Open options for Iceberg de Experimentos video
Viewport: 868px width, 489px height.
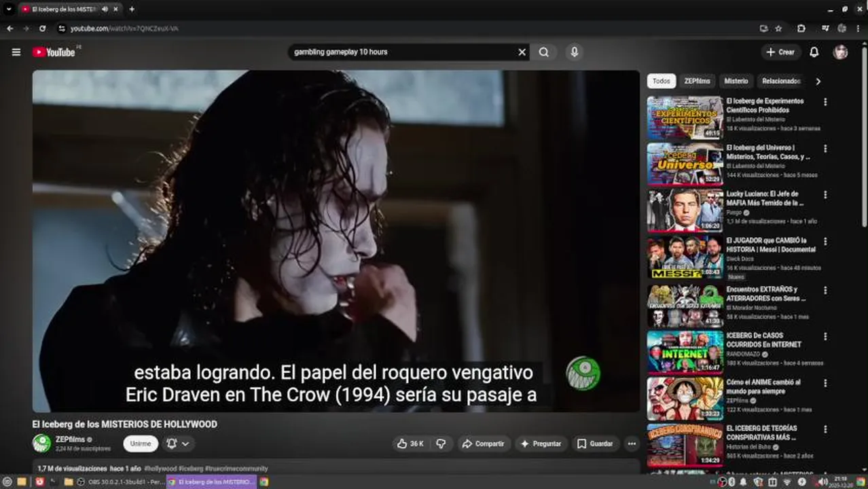(x=825, y=102)
